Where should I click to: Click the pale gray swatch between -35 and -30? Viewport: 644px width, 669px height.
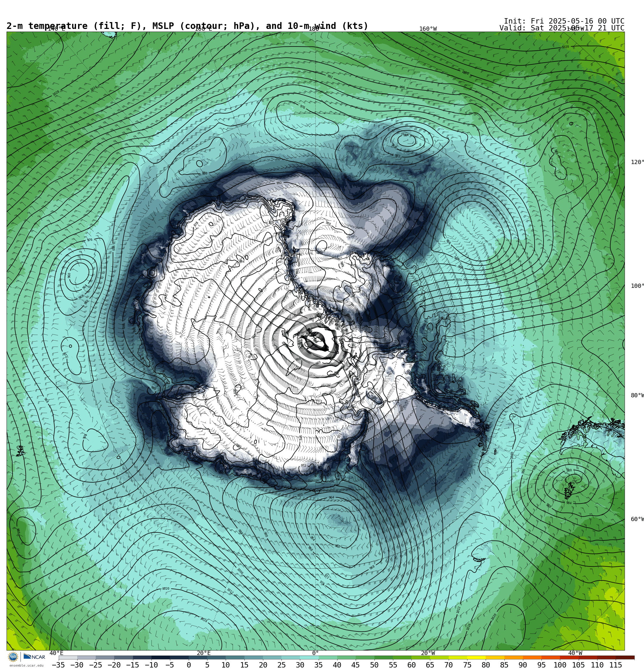tap(68, 657)
